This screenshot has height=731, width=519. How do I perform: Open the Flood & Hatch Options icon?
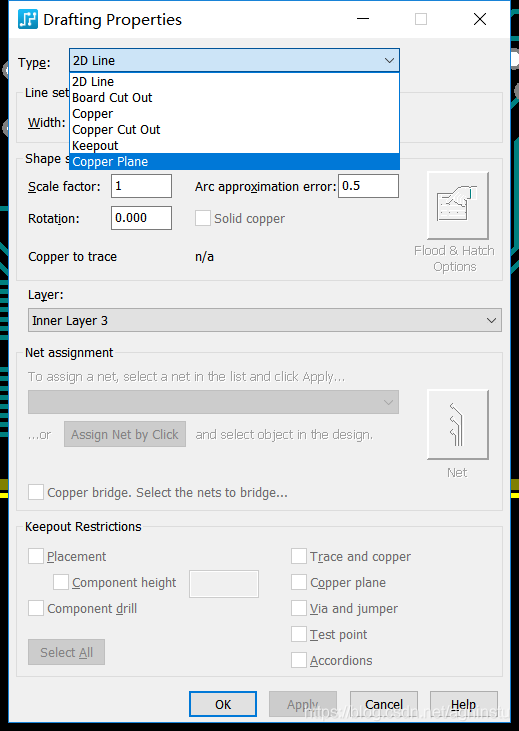pos(458,206)
